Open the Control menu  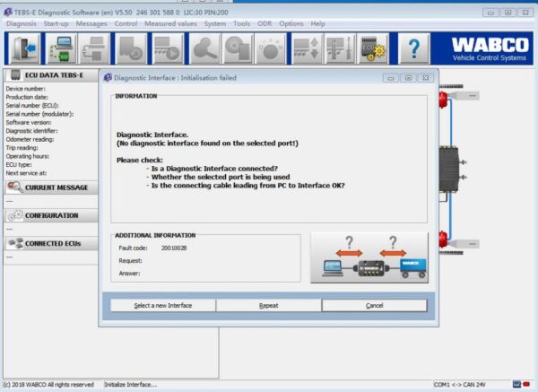(x=126, y=23)
